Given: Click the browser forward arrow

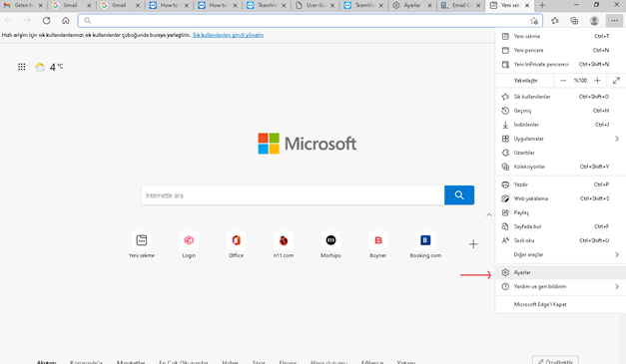Looking at the screenshot, I should pyautogui.click(x=27, y=20).
